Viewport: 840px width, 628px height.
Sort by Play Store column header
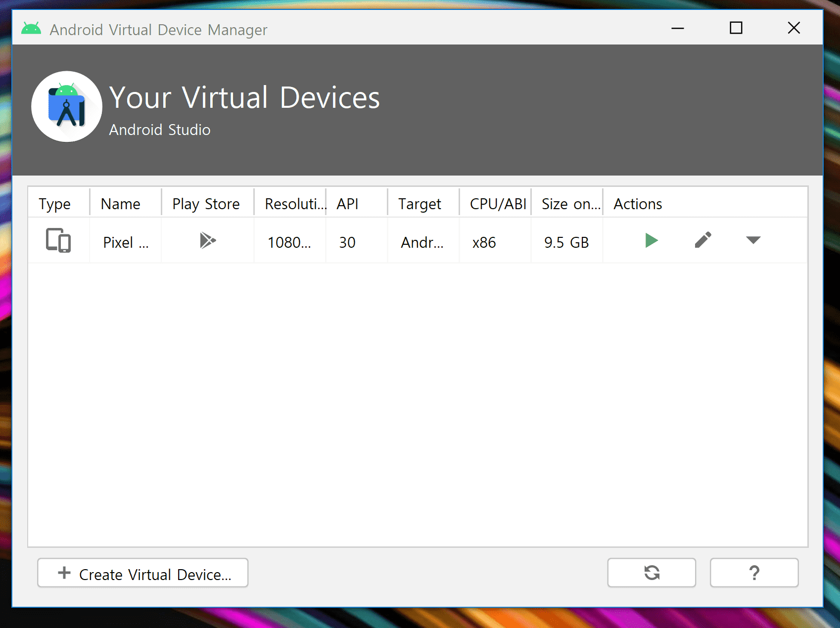[x=208, y=204]
